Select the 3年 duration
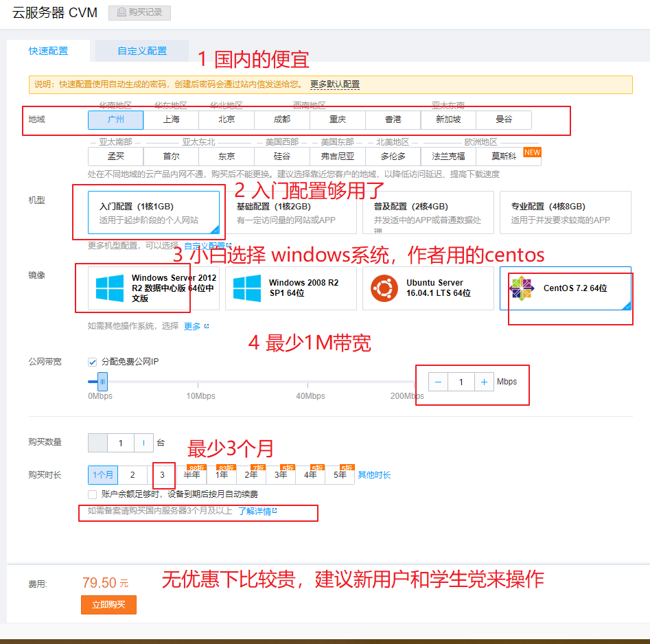Viewport: 650px width, 644px height. click(281, 475)
